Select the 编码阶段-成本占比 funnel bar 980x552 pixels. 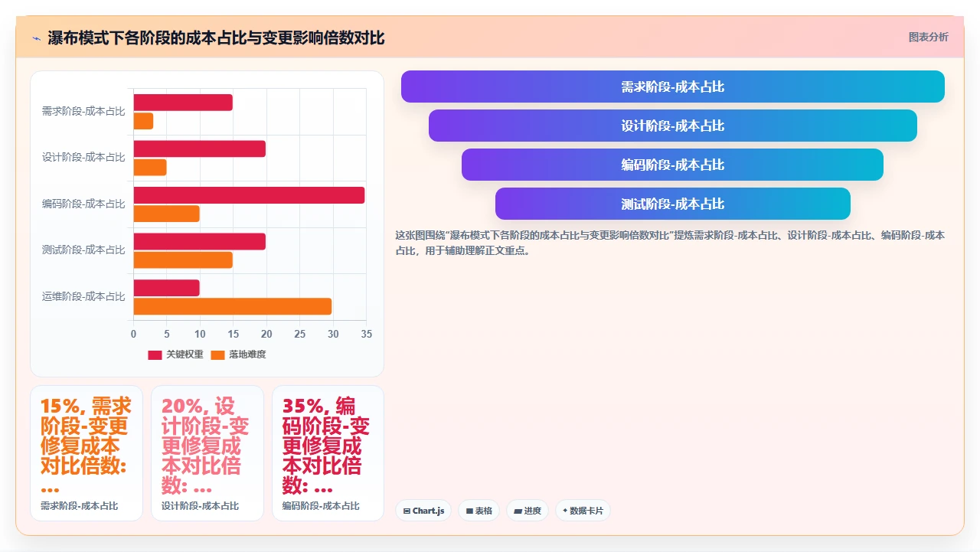tap(672, 165)
